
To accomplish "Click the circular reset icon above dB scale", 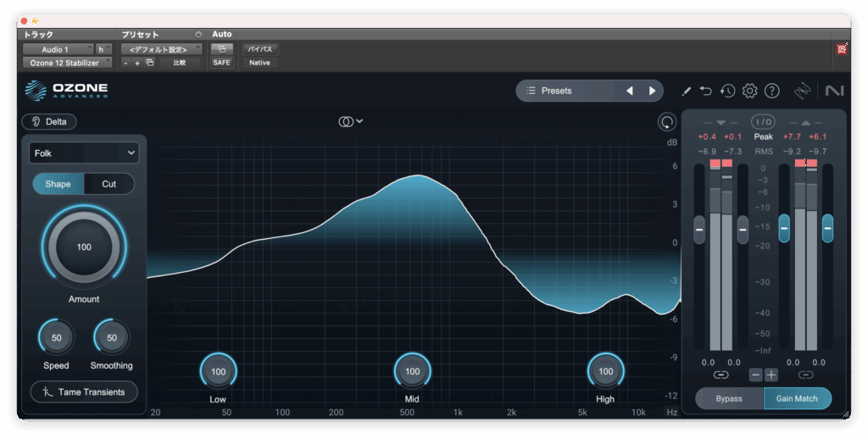I will [x=667, y=122].
